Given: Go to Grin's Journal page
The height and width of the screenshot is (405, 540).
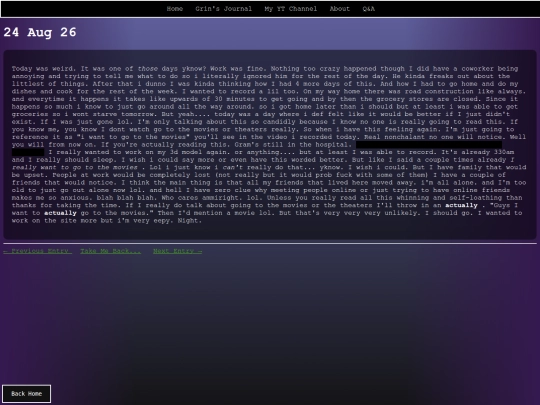Looking at the screenshot, I should (x=224, y=9).
